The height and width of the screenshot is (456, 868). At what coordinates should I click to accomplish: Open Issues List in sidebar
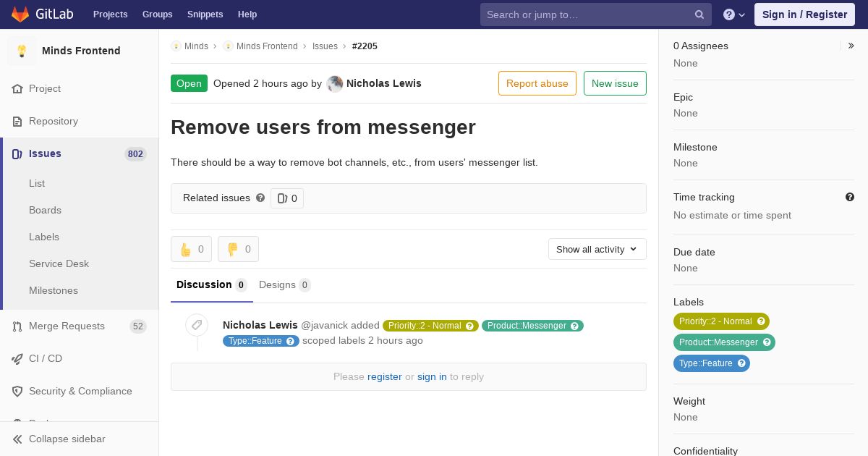click(x=37, y=183)
